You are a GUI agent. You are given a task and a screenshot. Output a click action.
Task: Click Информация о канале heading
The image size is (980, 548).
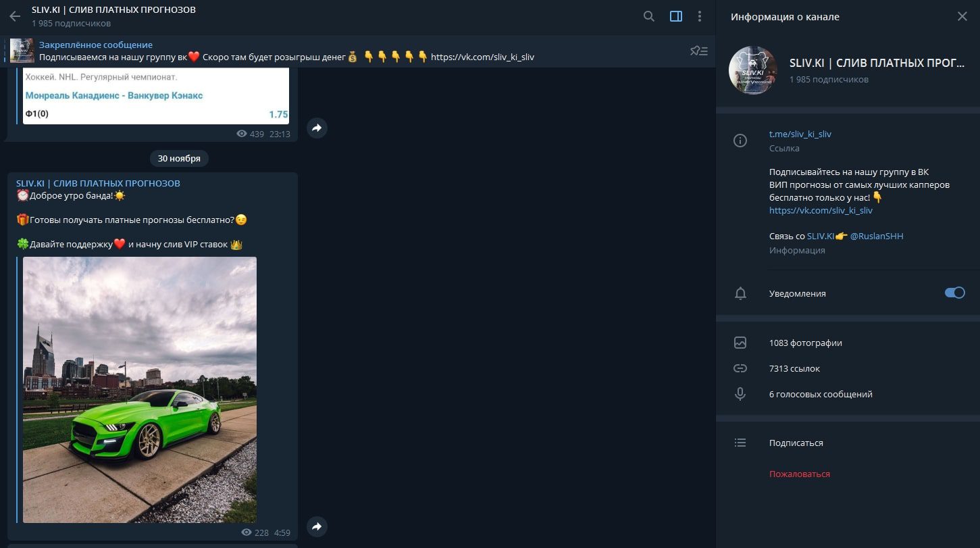point(785,17)
